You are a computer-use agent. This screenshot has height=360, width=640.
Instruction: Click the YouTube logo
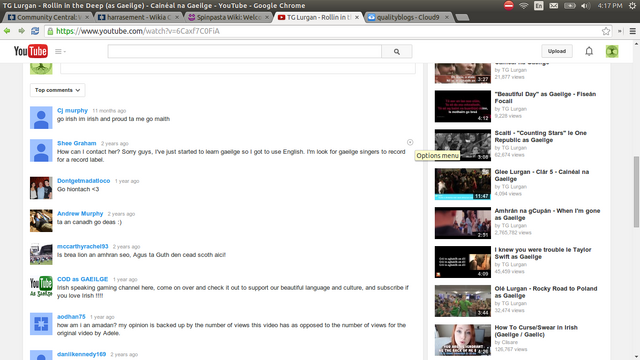(31, 51)
